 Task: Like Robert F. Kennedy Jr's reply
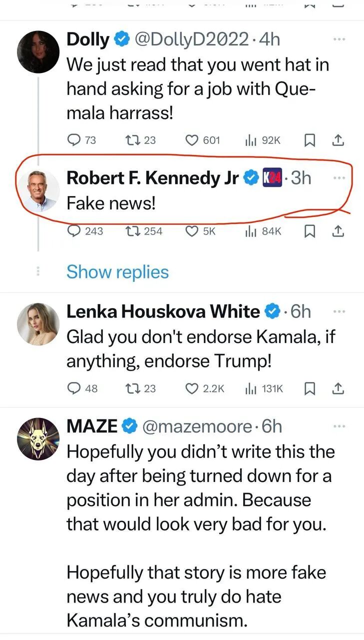point(192,231)
